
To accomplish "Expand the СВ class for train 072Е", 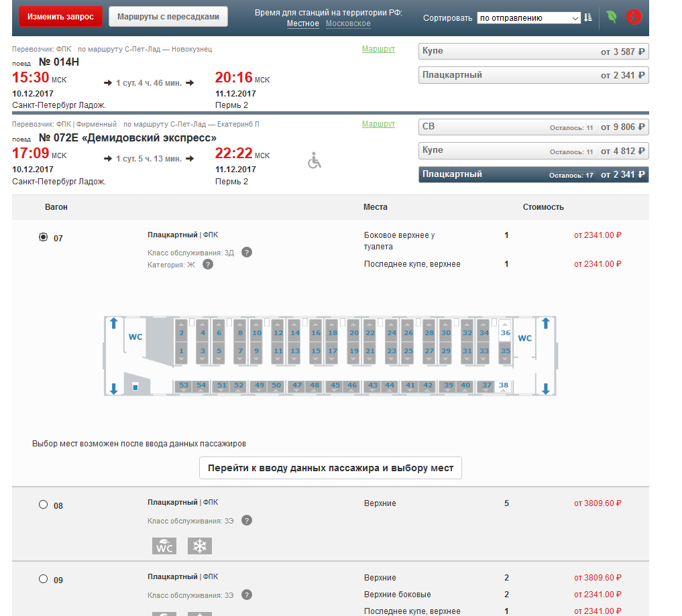I will pos(533,127).
